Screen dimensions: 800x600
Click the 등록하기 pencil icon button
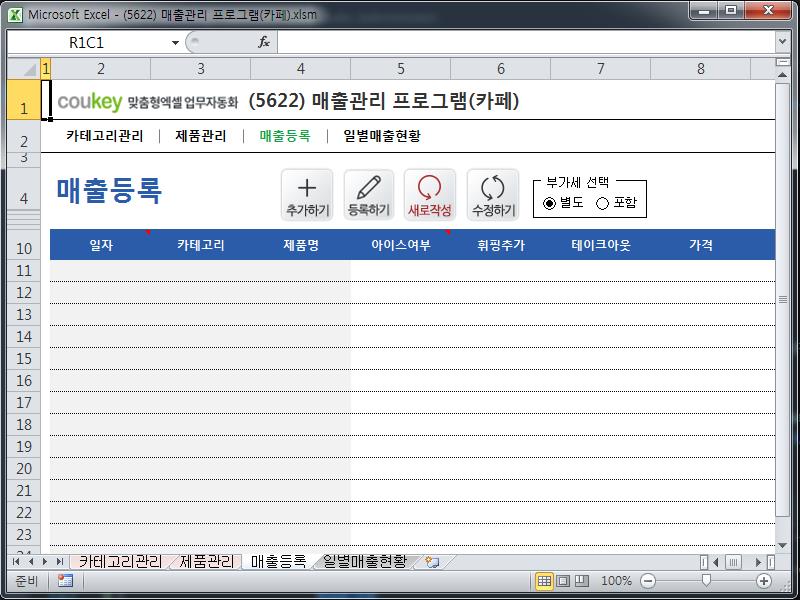(368, 195)
